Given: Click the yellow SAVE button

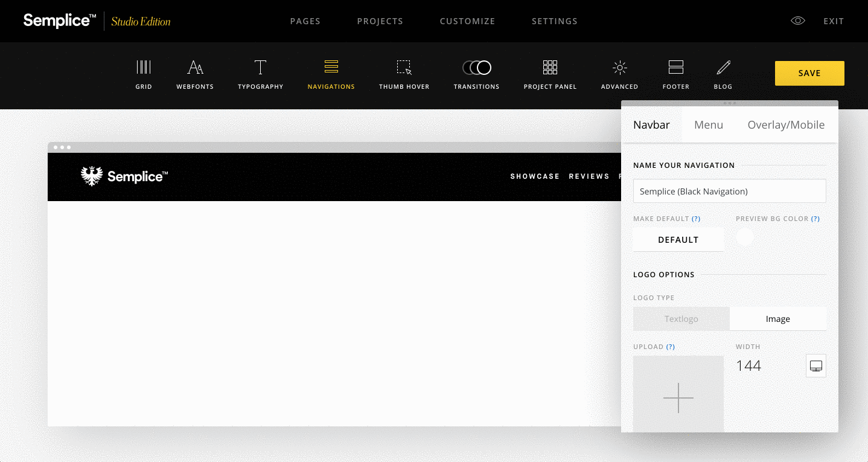Looking at the screenshot, I should coord(809,72).
